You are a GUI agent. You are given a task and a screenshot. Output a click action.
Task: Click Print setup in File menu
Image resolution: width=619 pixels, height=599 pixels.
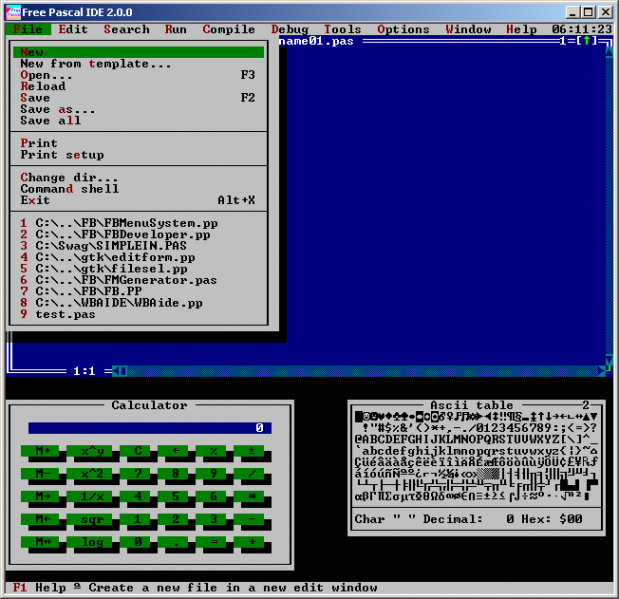point(62,155)
